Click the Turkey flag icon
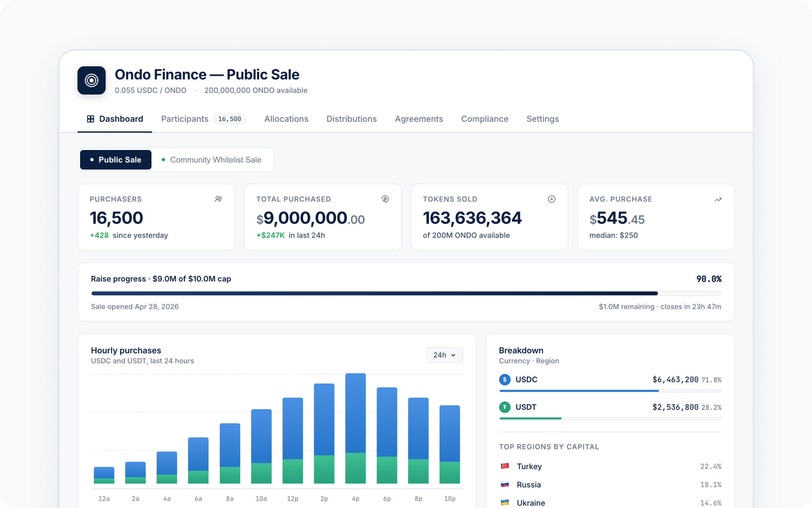 [x=505, y=466]
